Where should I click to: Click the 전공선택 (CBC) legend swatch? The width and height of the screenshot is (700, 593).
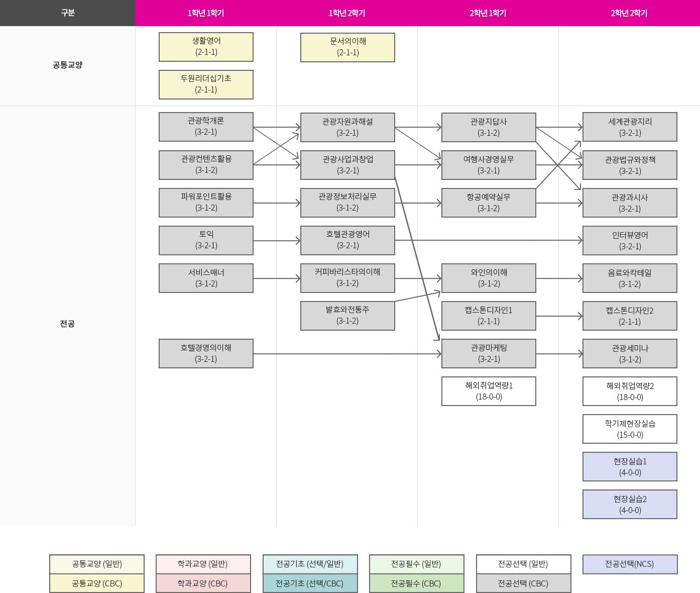point(524,583)
